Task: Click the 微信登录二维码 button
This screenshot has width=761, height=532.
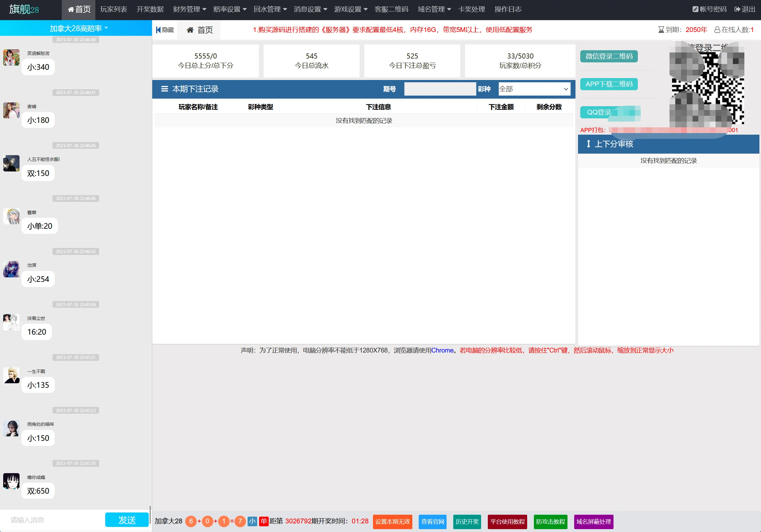Action: pos(608,56)
